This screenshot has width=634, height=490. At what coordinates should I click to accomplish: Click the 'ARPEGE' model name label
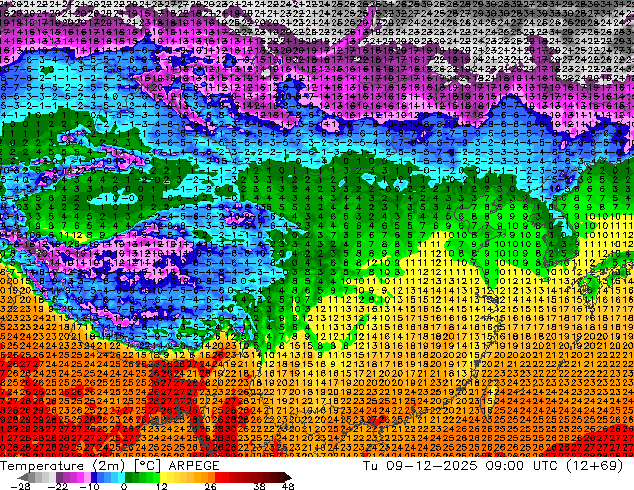pyautogui.click(x=194, y=466)
